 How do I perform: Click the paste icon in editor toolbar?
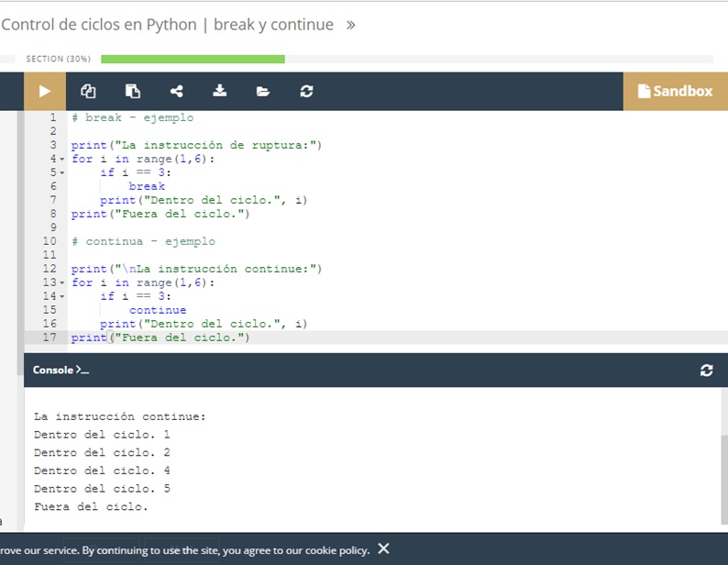coord(133,92)
